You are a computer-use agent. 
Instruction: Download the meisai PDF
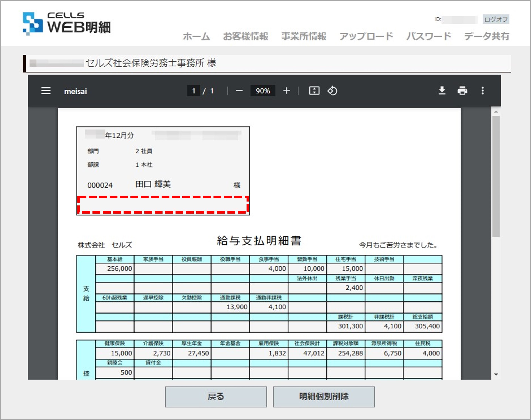pos(442,91)
